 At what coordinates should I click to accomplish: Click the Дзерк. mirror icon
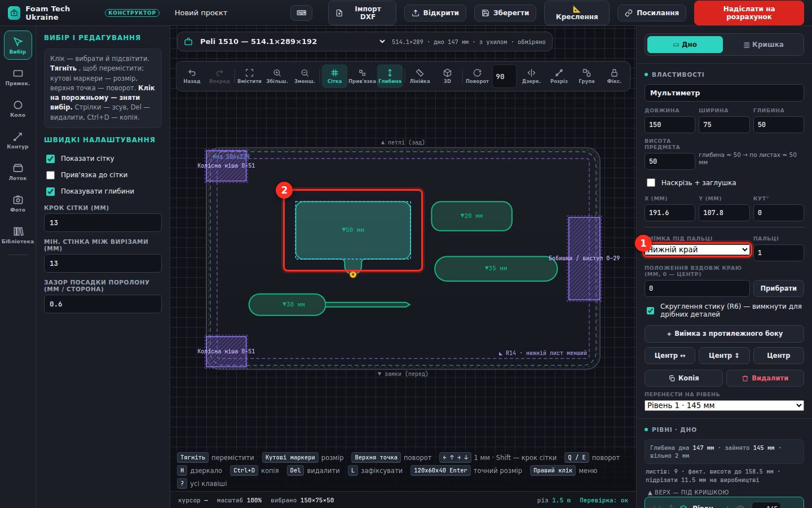[x=531, y=76]
